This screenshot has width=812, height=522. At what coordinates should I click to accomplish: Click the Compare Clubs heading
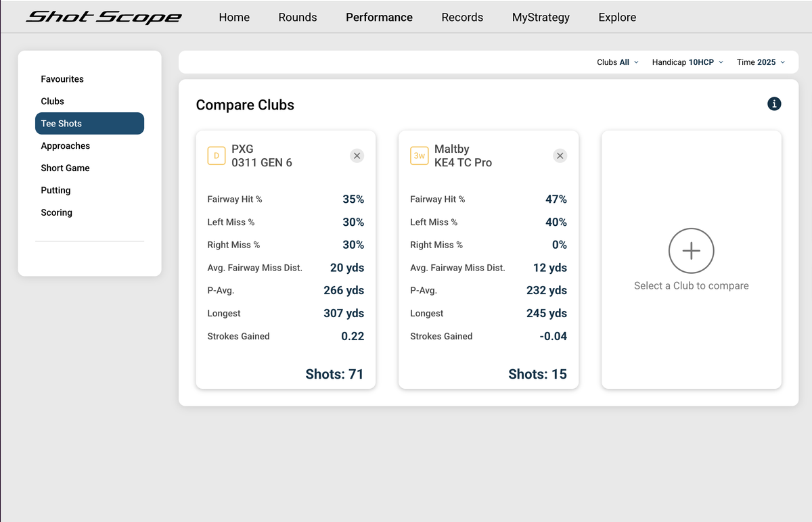[x=245, y=105]
